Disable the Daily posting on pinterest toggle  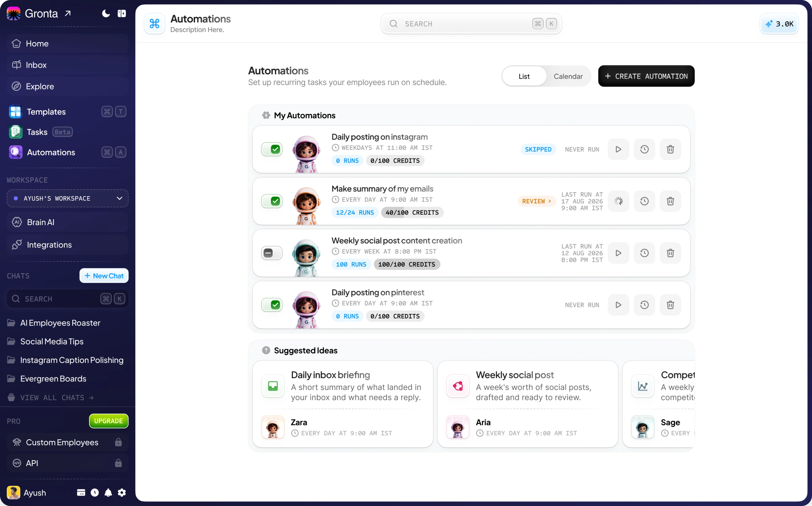[272, 305]
